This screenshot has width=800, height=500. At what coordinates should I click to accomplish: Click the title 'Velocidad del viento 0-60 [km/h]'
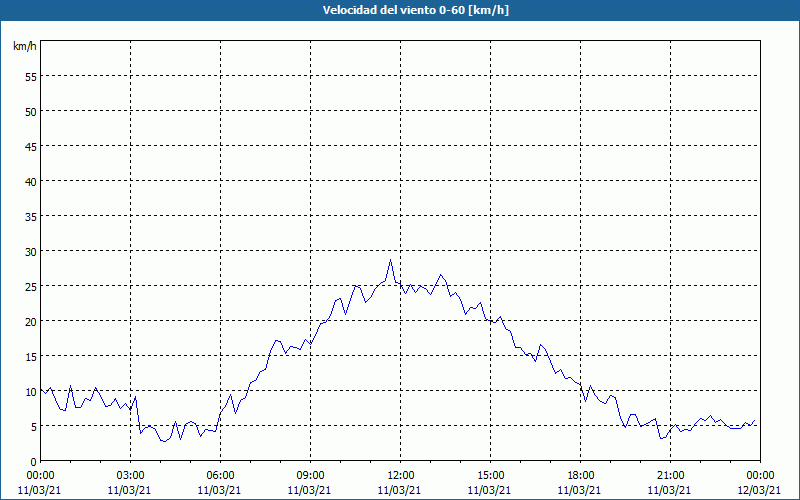point(416,10)
